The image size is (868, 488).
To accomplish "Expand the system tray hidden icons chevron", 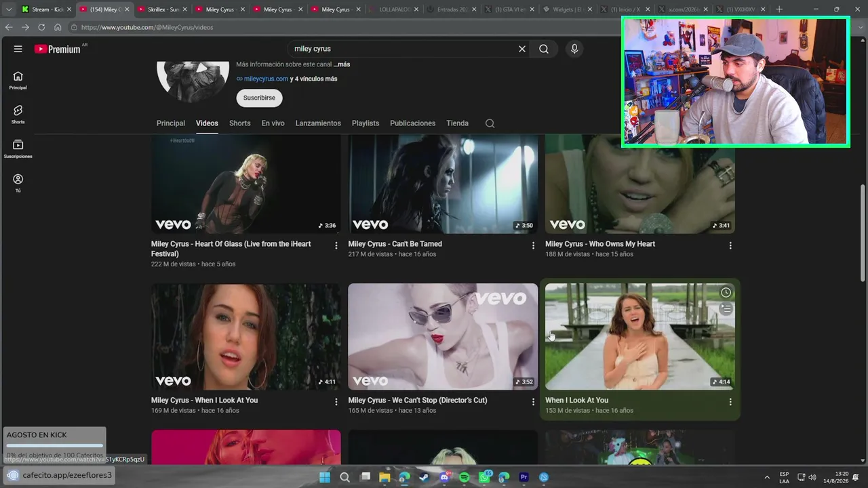I will coord(767,477).
